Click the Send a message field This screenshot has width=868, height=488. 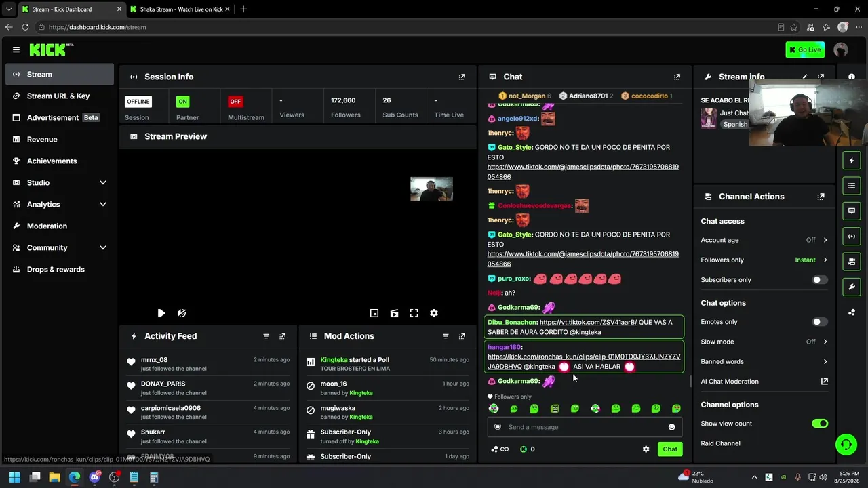(x=585, y=427)
